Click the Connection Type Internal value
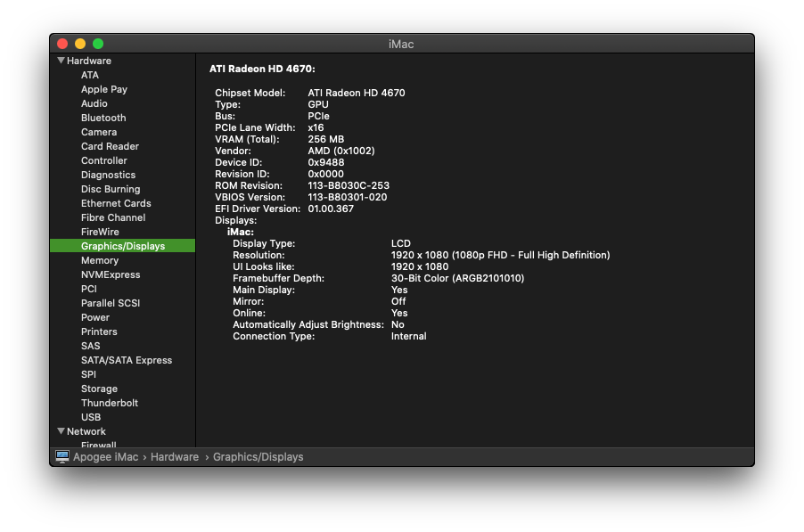This screenshot has width=804, height=532. 408,336
